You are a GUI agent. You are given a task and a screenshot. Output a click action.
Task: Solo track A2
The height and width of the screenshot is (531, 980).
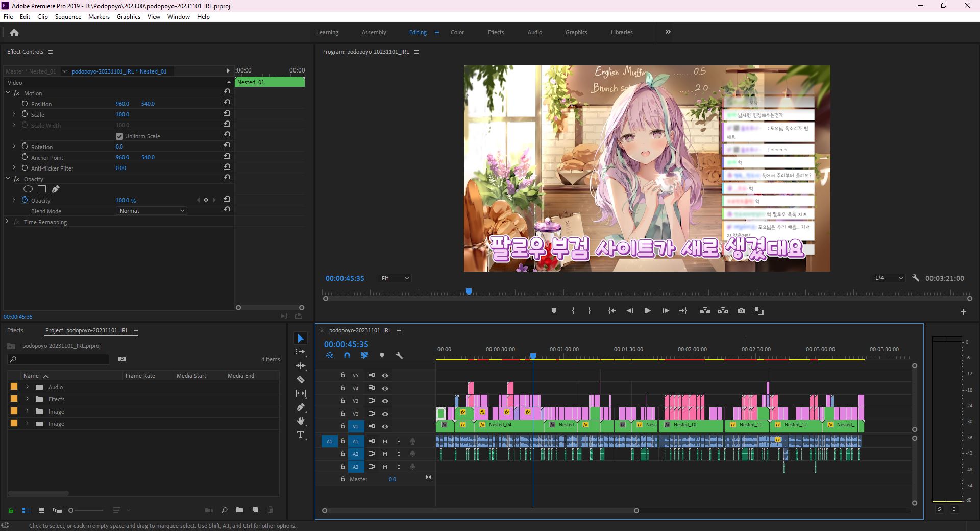pyautogui.click(x=399, y=454)
